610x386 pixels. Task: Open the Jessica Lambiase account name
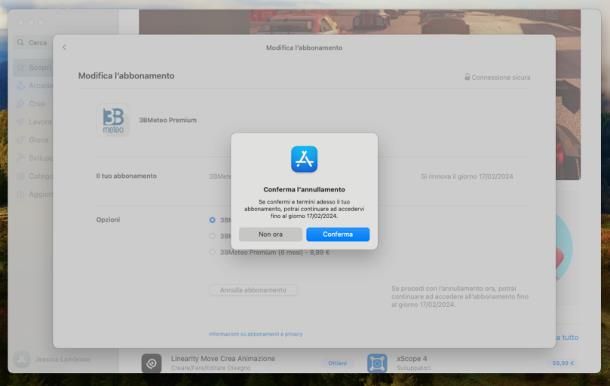tap(63, 359)
